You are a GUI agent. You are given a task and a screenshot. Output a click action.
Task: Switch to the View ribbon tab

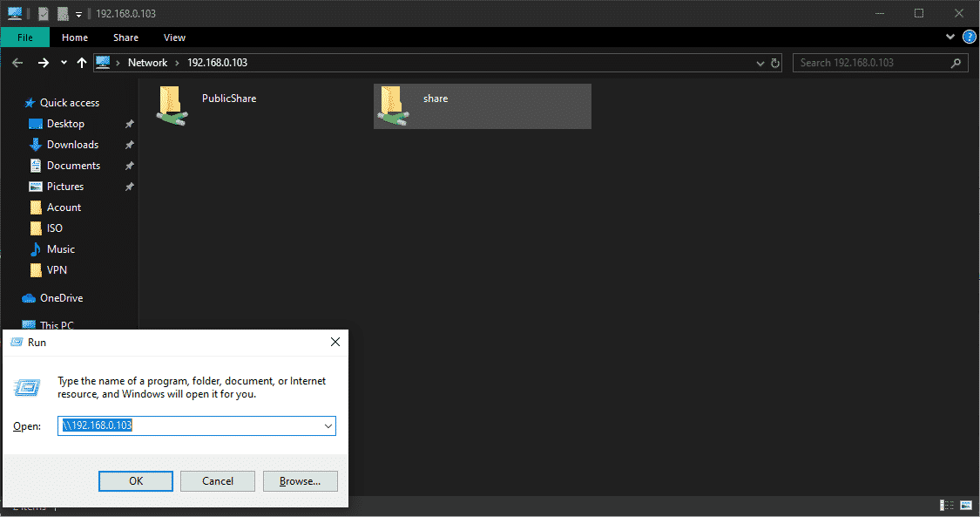click(x=174, y=37)
